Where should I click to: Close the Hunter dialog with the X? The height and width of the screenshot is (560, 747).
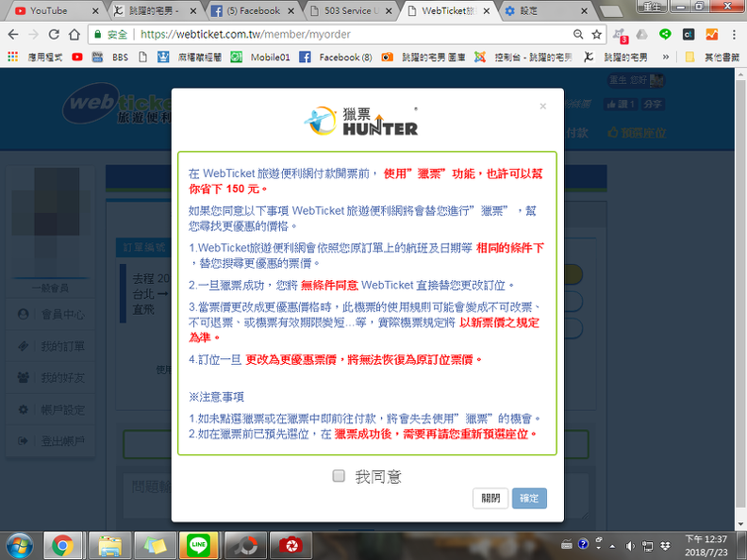click(x=542, y=107)
